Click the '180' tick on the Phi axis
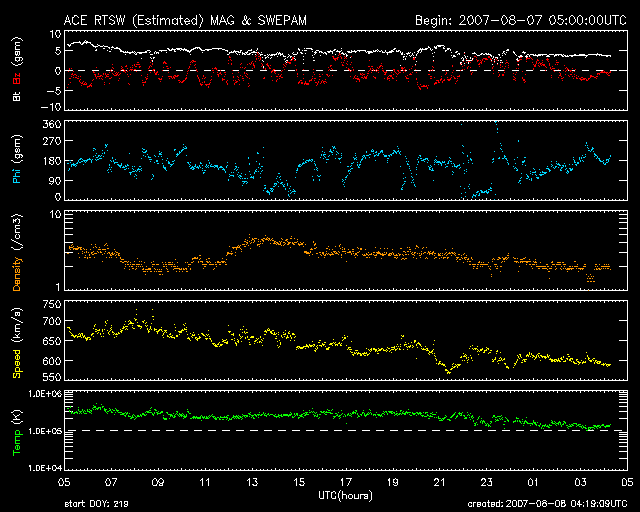 (52, 161)
